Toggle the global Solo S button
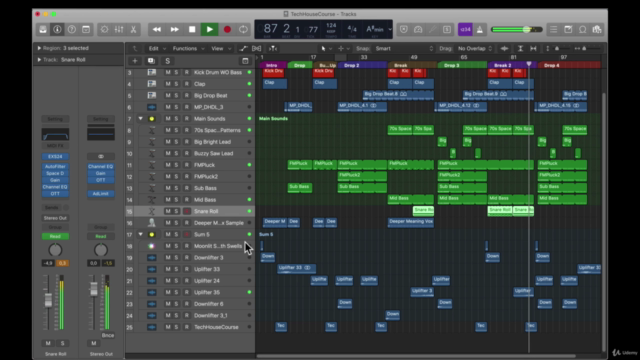 167,61
